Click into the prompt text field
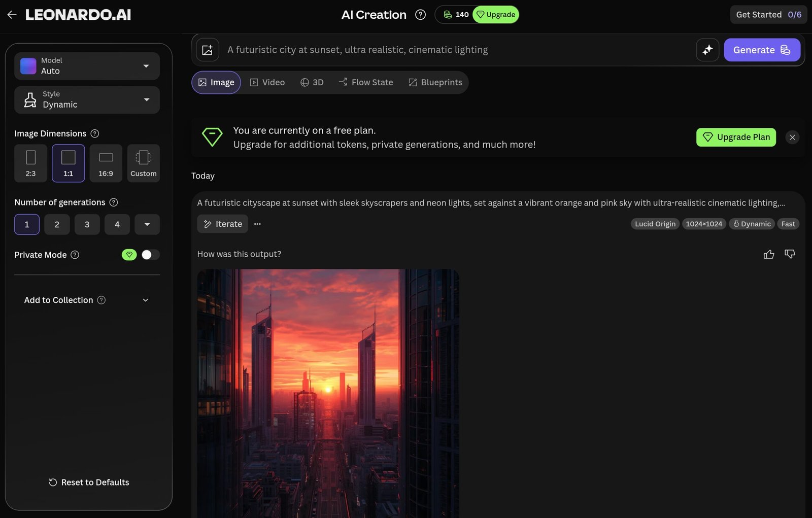 457,50
